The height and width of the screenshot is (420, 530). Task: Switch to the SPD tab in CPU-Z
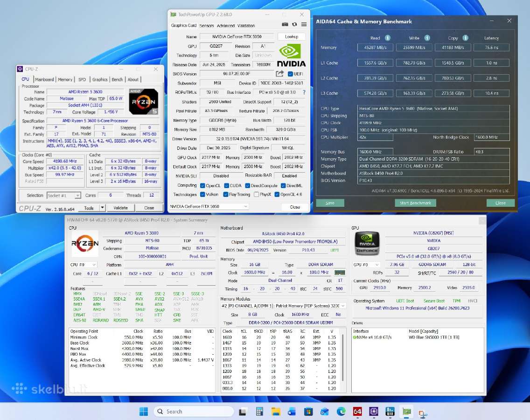pos(82,79)
